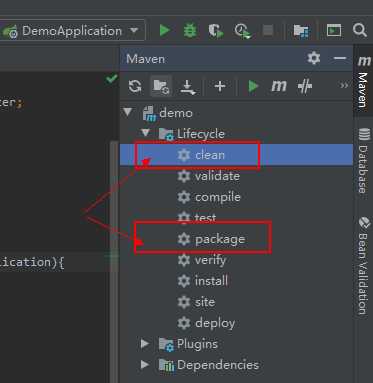Viewport: 373px width, 383px height.
Task: Toggle offline mode in Maven toolbar
Action: tap(305, 86)
